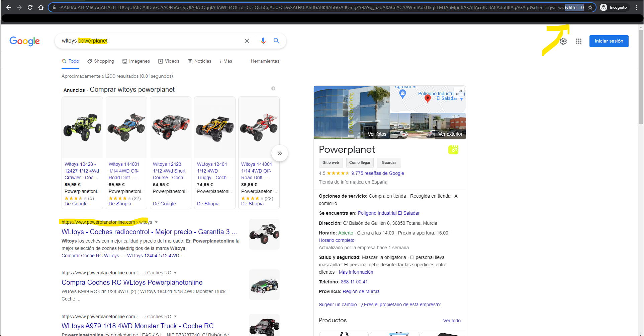Viewport: 644px width, 336px height.
Task: Switch to the Shopping tab
Action: point(101,61)
